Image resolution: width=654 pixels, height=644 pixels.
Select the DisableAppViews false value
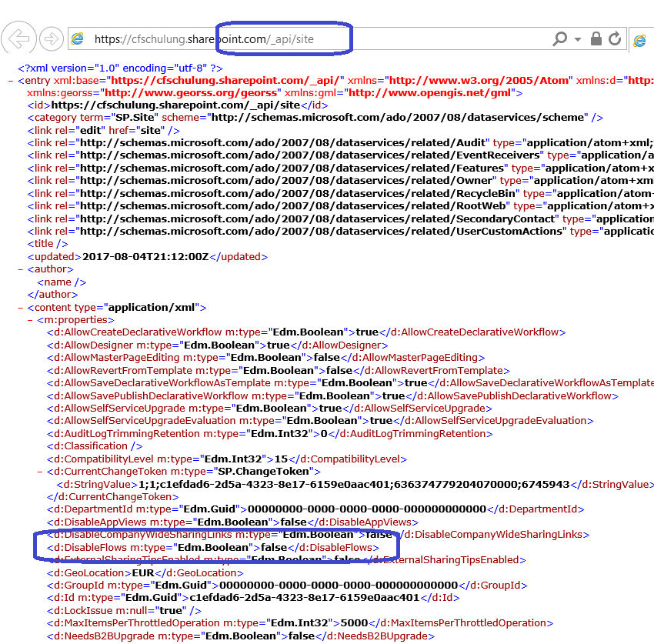pyautogui.click(x=294, y=522)
